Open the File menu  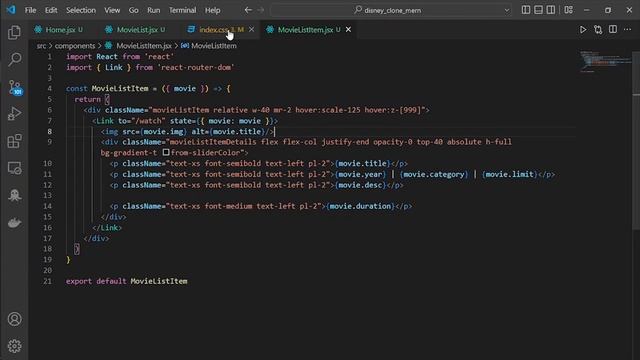[30, 10]
